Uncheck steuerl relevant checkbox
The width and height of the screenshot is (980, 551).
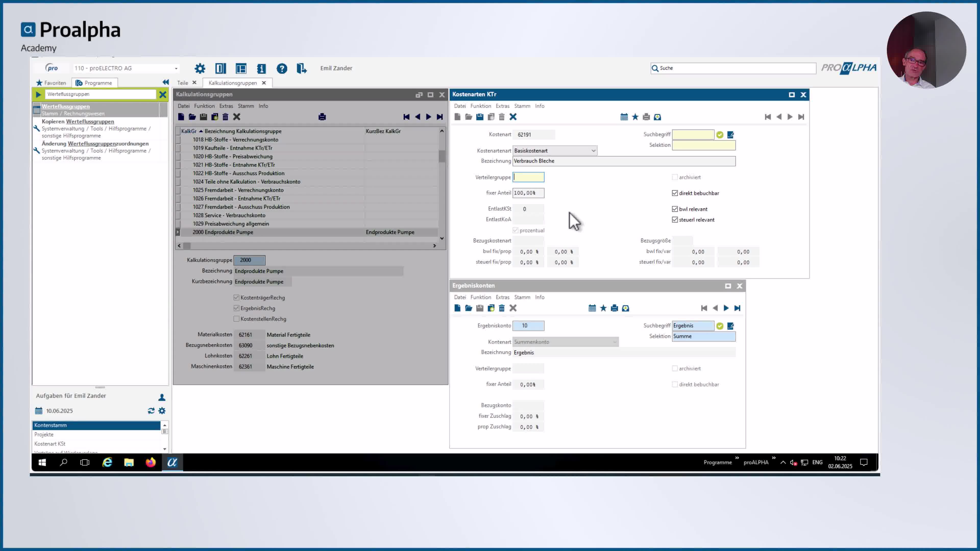(675, 220)
